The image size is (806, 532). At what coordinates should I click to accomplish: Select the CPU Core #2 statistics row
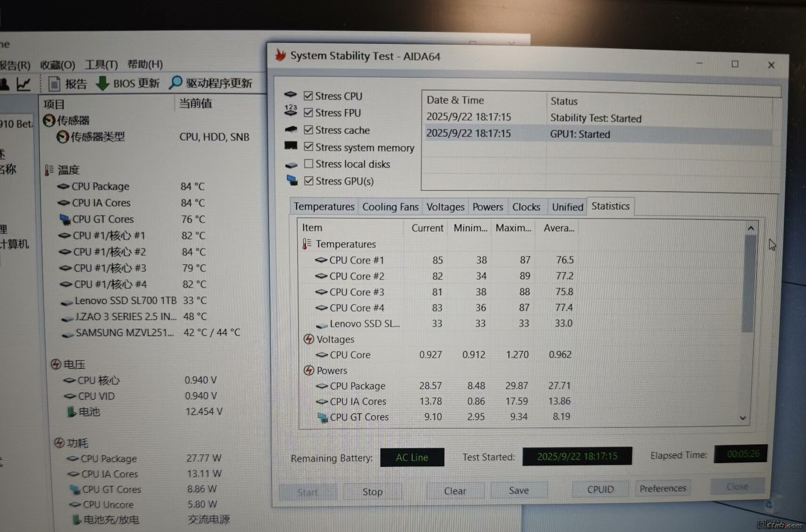(357, 276)
